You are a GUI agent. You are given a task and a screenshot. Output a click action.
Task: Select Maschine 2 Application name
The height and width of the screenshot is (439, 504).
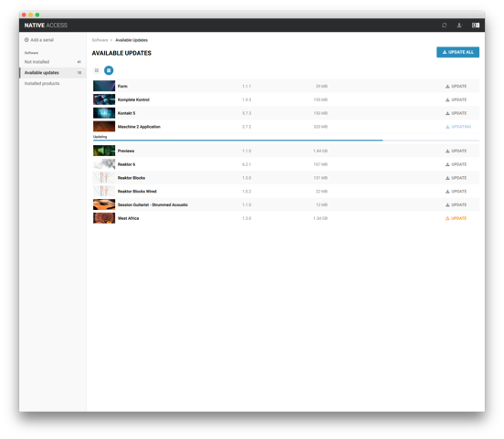pyautogui.click(x=139, y=127)
